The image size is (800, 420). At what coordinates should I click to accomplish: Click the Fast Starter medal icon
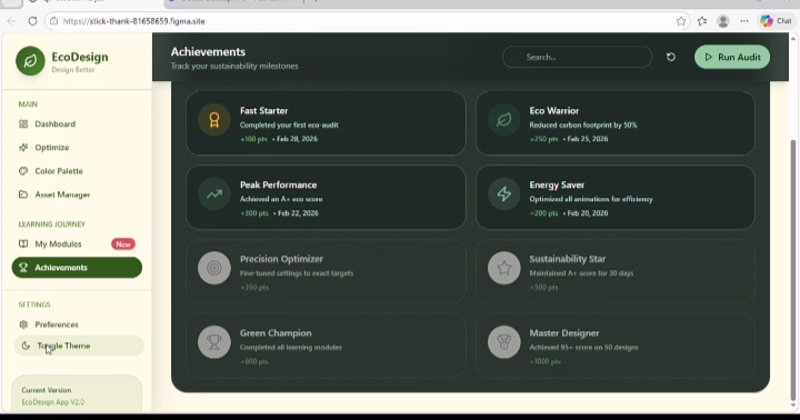tap(214, 120)
